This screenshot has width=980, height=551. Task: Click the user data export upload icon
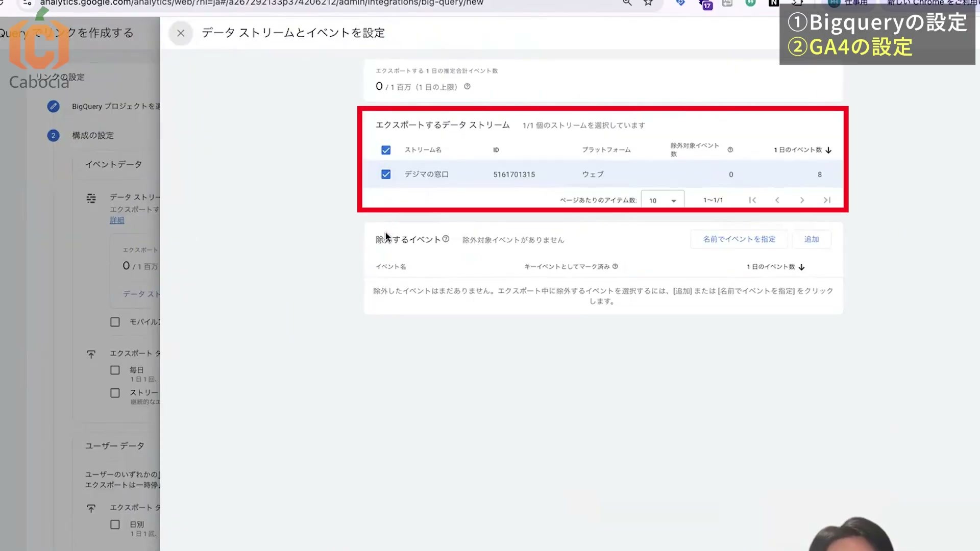91,509
